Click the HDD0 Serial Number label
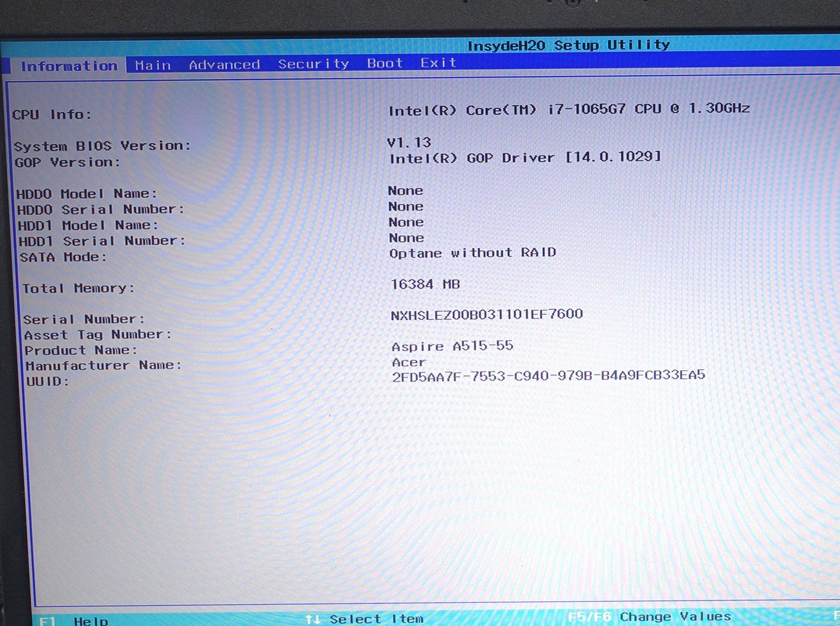 click(101, 210)
